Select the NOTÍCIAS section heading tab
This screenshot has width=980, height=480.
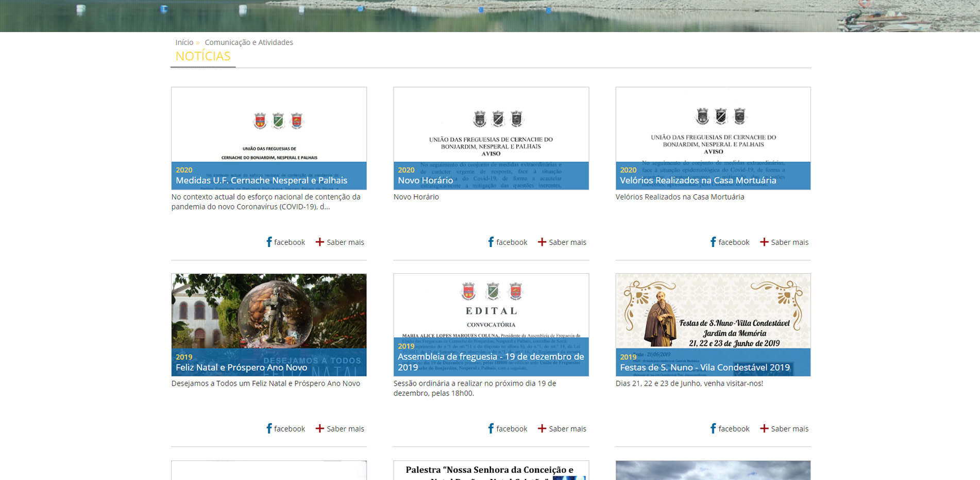203,56
